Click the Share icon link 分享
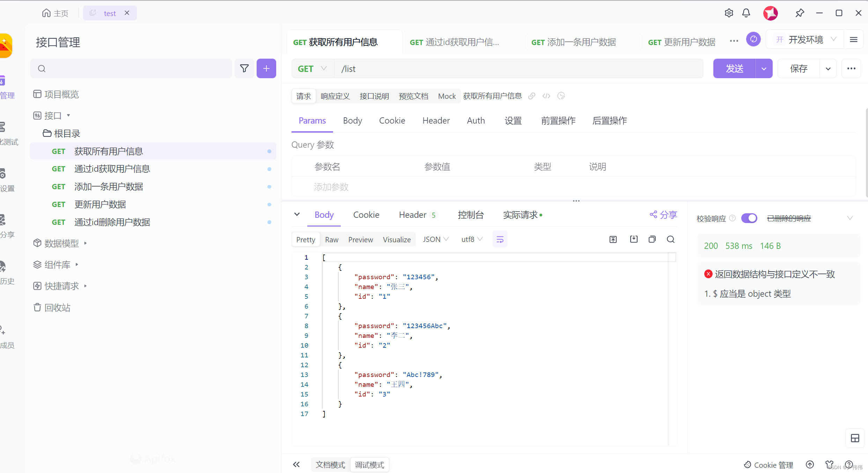868x473 pixels. click(x=663, y=215)
